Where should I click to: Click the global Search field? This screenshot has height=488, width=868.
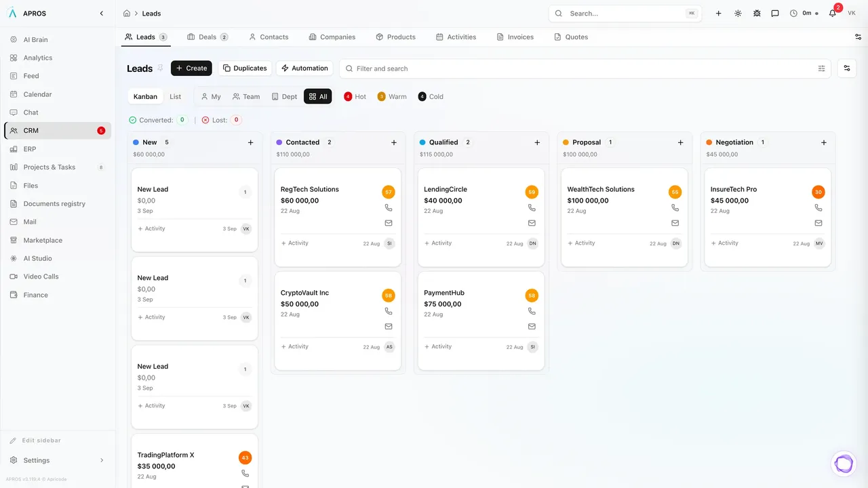click(x=624, y=14)
